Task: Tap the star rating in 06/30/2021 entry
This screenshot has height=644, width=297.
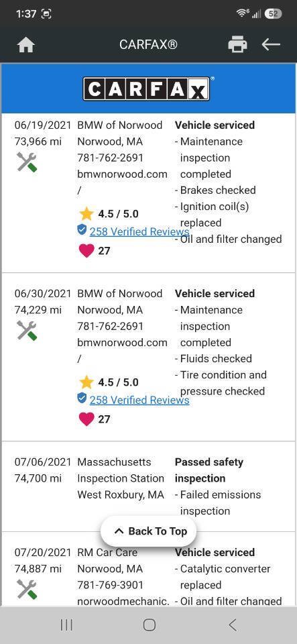Action: click(x=109, y=382)
